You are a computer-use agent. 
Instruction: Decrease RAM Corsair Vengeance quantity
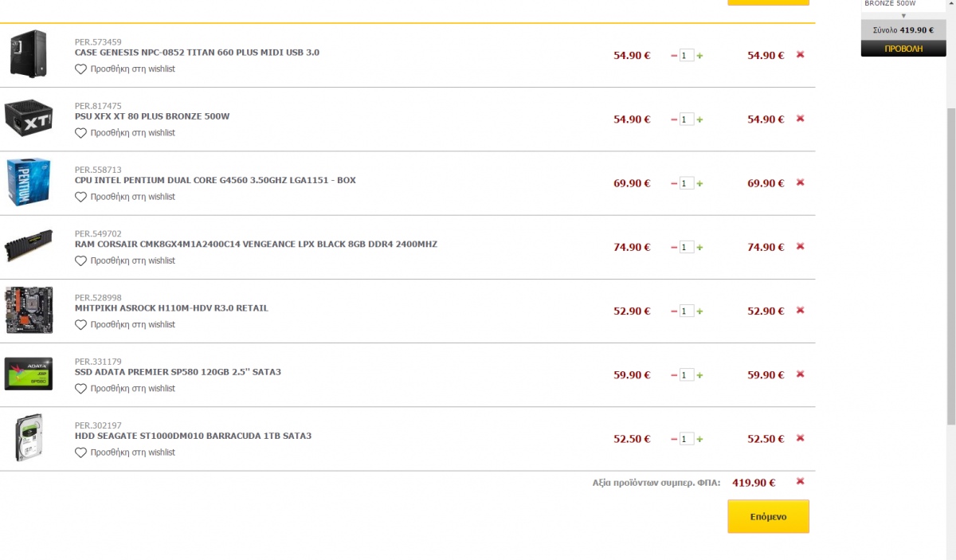click(x=674, y=247)
